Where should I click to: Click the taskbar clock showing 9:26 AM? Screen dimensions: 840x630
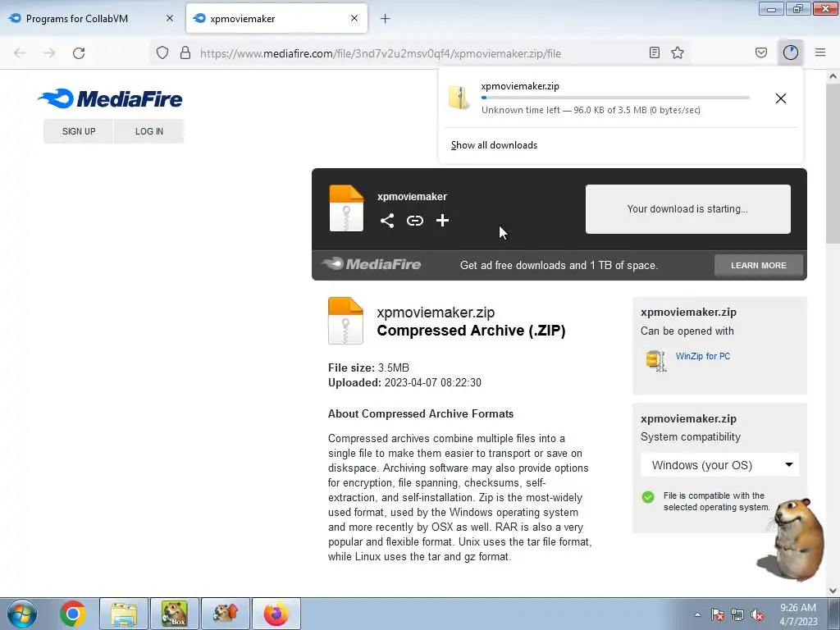click(x=798, y=614)
